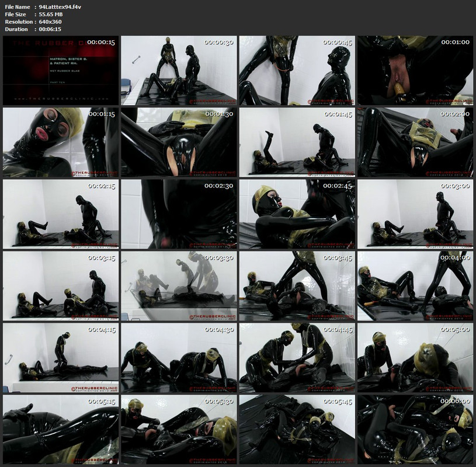Open the thumbnail stamped 00:04:15

click(x=61, y=358)
